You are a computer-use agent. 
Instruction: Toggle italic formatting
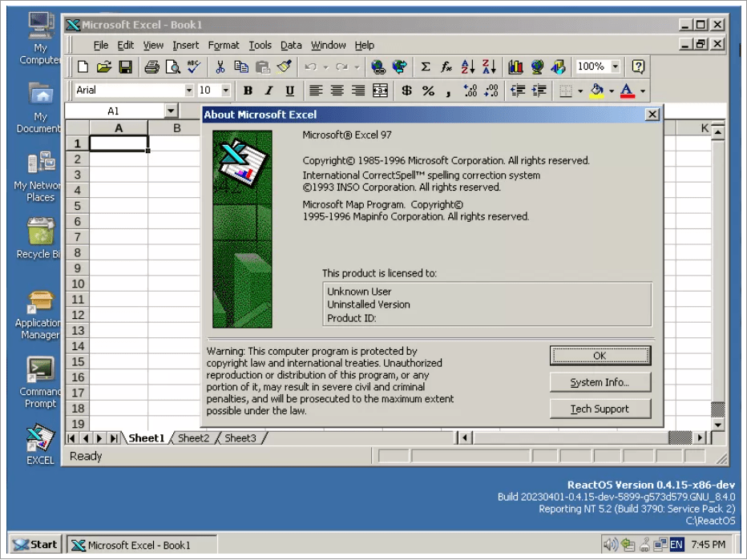(x=269, y=91)
